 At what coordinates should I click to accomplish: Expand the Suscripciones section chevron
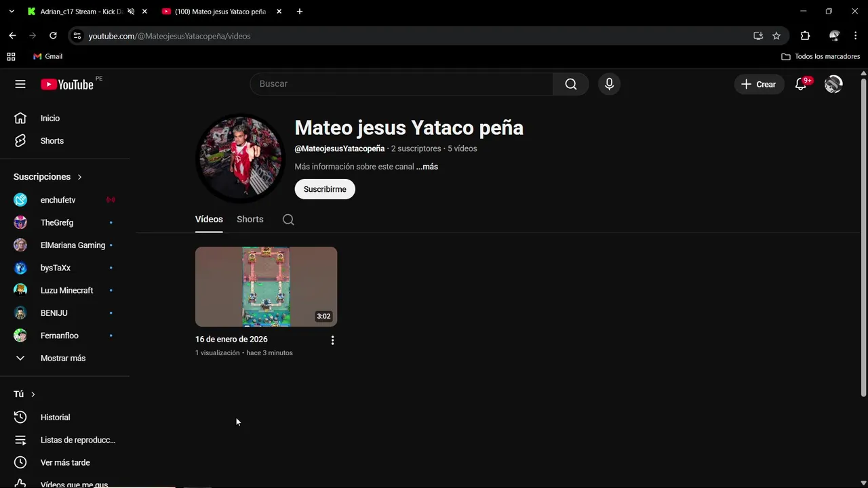79,177
